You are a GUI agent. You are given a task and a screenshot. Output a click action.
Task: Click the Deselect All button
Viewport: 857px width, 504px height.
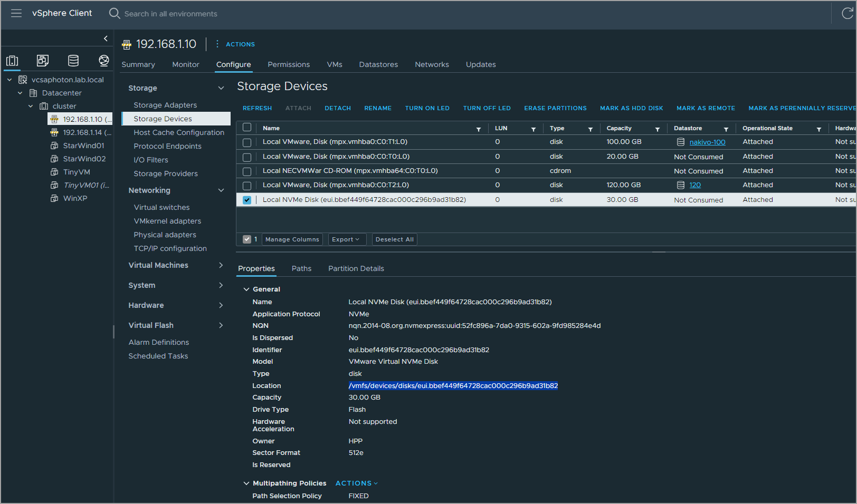tap(395, 239)
